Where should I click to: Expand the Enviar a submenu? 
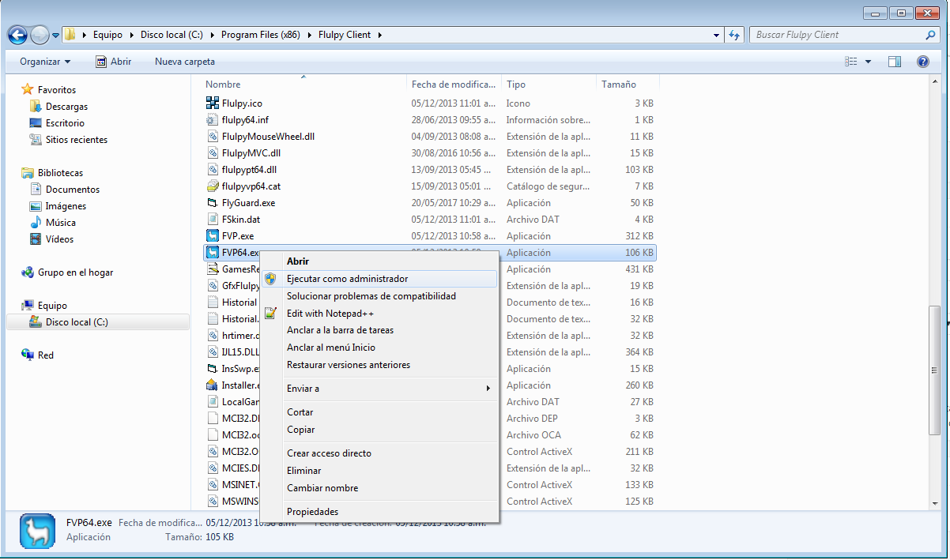(x=387, y=389)
